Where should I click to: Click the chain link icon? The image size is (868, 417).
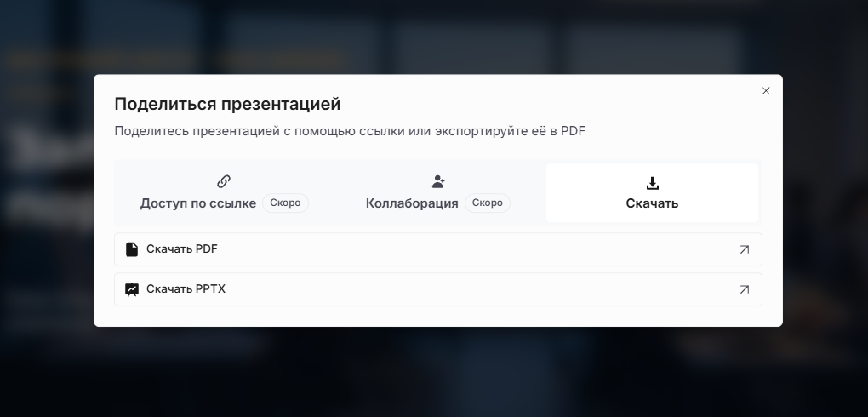(x=224, y=181)
